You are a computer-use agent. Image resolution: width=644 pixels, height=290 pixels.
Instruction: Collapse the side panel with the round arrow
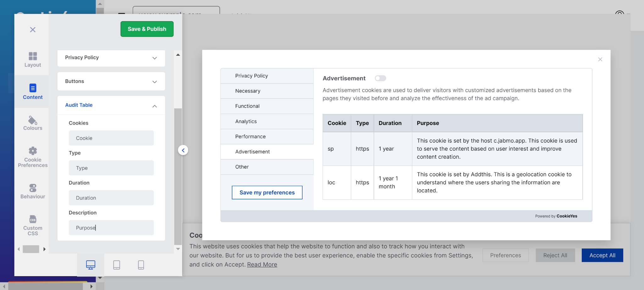183,150
